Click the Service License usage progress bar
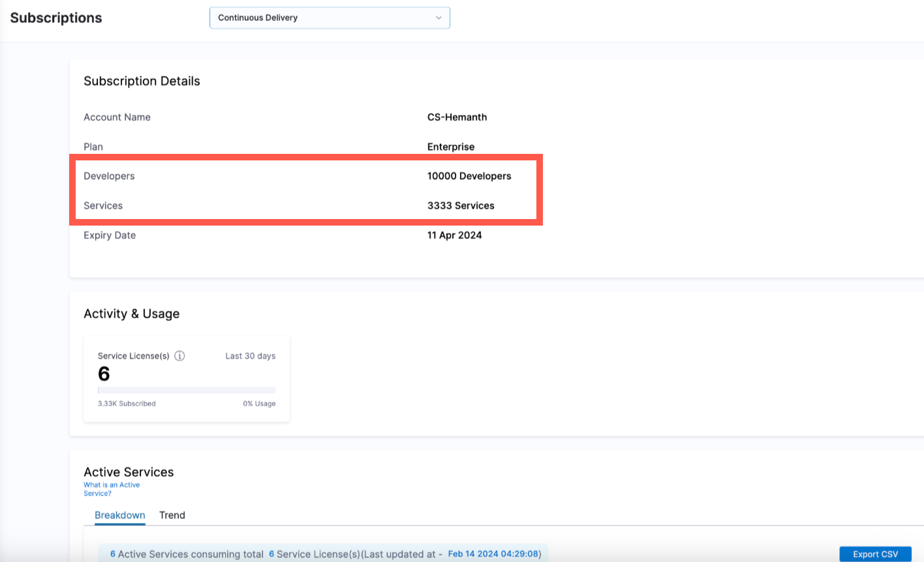Image resolution: width=924 pixels, height=562 pixels. click(187, 391)
